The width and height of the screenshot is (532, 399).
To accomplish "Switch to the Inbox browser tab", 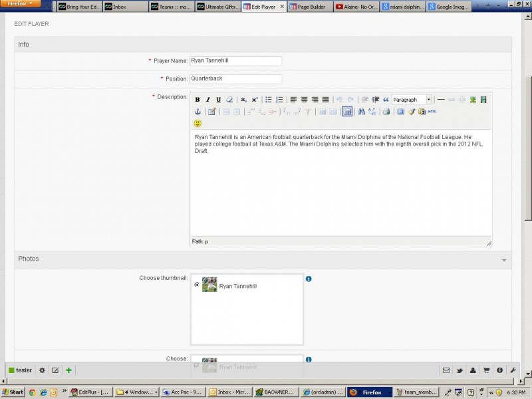I will tap(125, 7).
